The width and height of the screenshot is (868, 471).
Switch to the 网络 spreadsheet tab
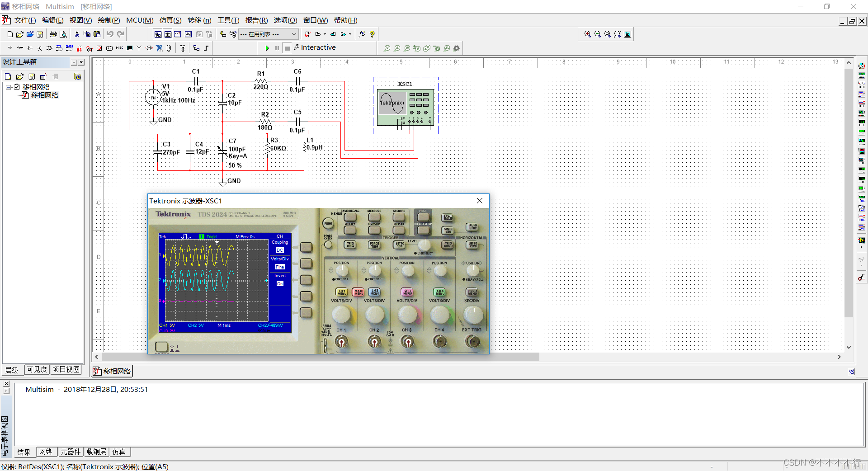46,452
